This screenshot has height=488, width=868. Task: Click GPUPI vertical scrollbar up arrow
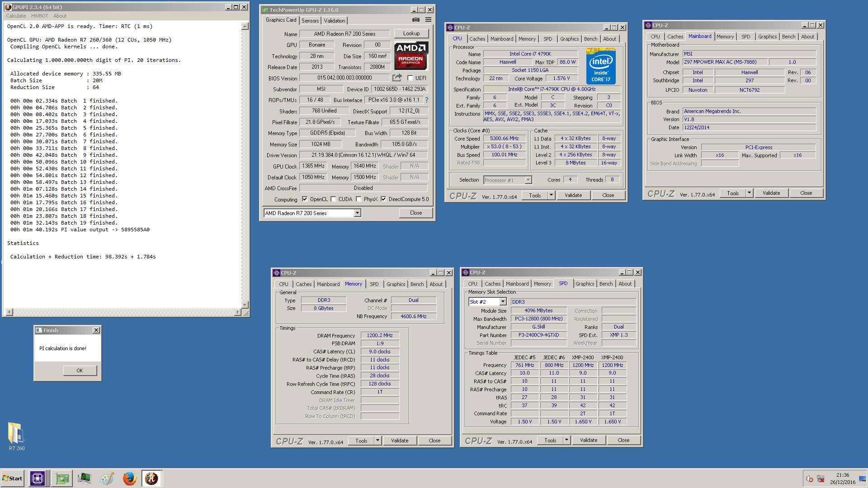pyautogui.click(x=245, y=26)
